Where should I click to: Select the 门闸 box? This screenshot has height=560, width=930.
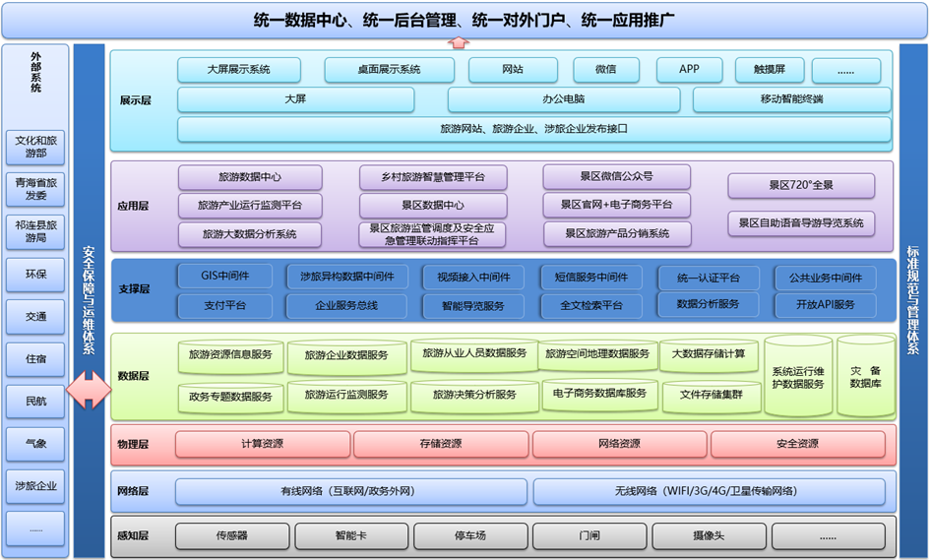click(x=590, y=536)
